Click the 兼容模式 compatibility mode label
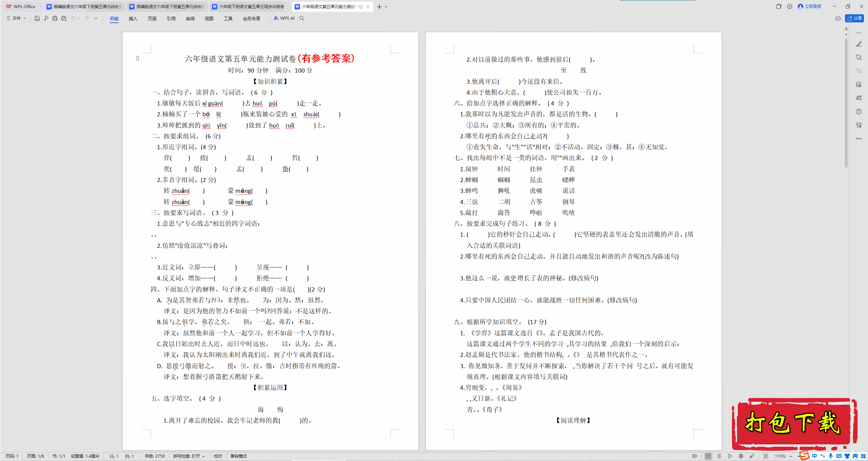Image resolution: width=868 pixels, height=461 pixels. [239, 456]
